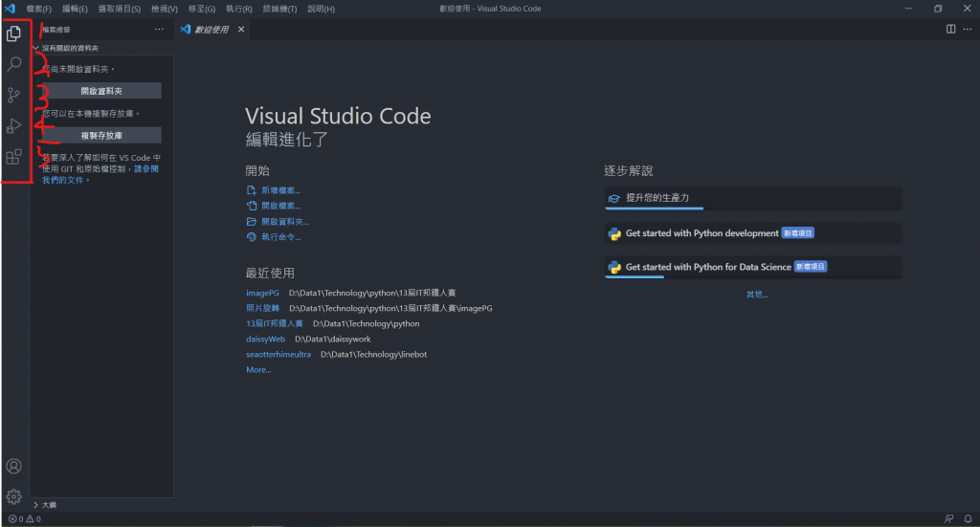Open the Extensions view icon
980x527 pixels.
click(x=13, y=156)
